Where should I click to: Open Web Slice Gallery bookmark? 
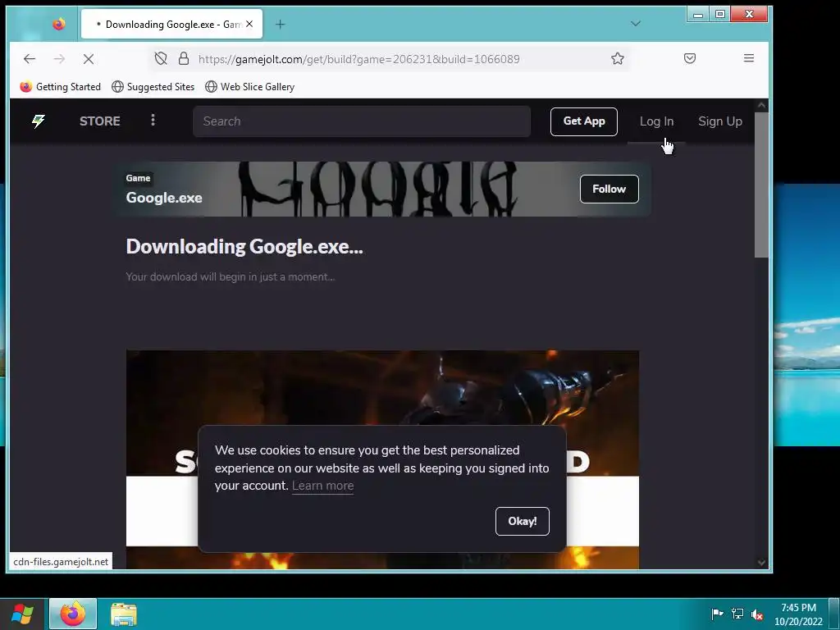tap(249, 87)
